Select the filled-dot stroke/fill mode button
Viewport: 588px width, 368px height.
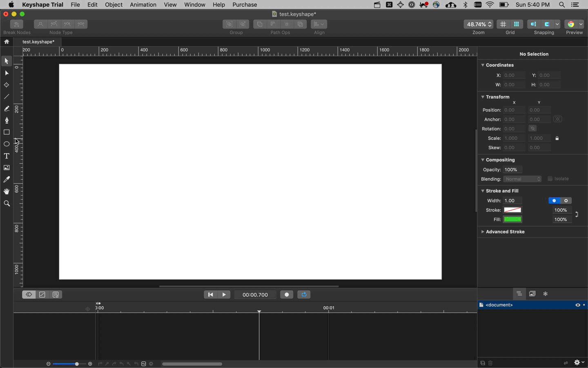554,201
